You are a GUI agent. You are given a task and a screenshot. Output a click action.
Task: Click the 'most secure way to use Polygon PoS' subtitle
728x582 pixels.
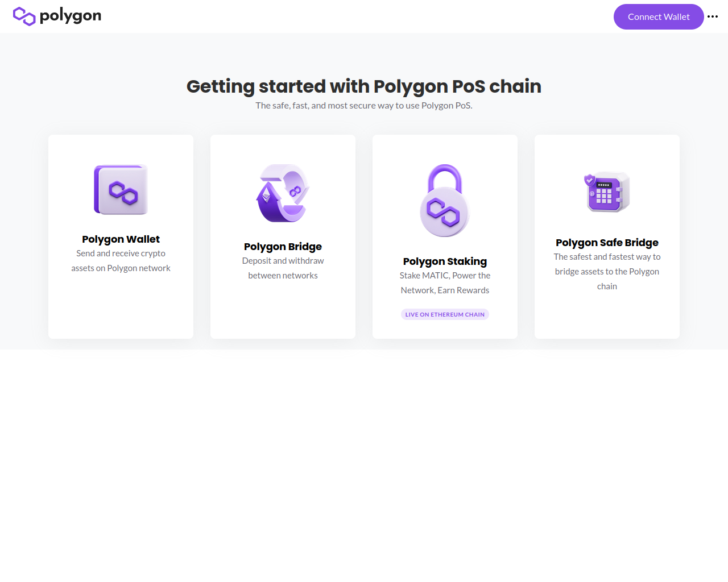click(x=364, y=106)
